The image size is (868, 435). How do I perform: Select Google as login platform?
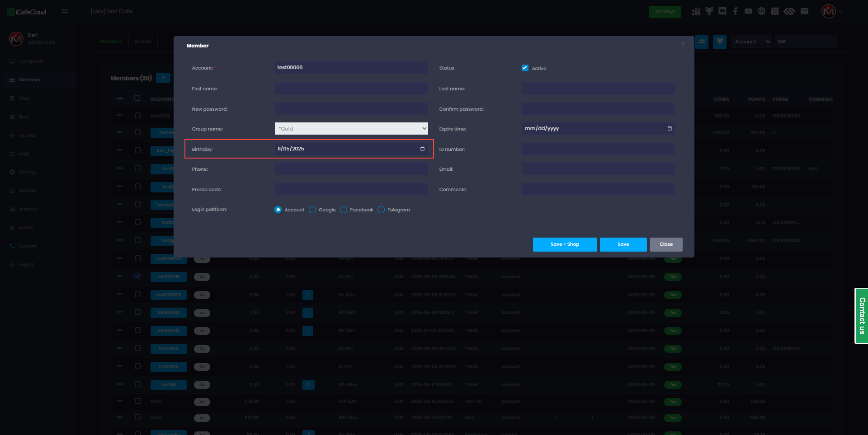click(x=312, y=210)
